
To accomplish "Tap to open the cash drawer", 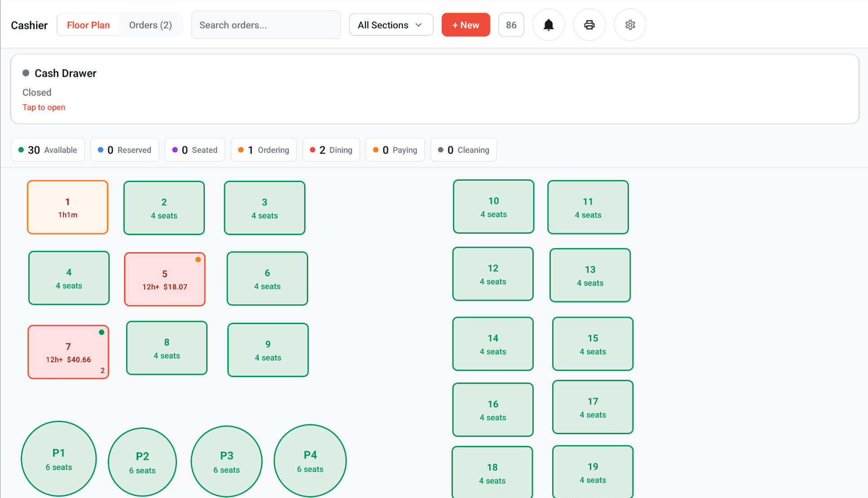I will point(44,107).
